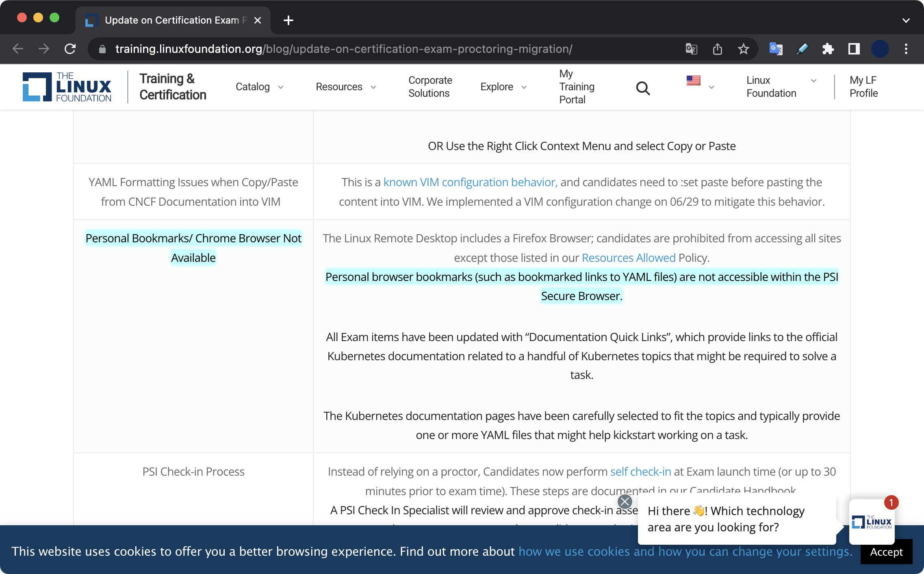Image resolution: width=924 pixels, height=574 pixels.
Task: Open the site search magnifier icon
Action: click(x=643, y=87)
